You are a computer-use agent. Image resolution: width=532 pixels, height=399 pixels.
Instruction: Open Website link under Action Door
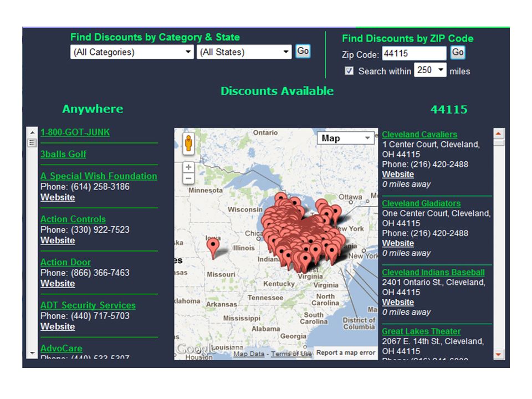click(x=58, y=284)
